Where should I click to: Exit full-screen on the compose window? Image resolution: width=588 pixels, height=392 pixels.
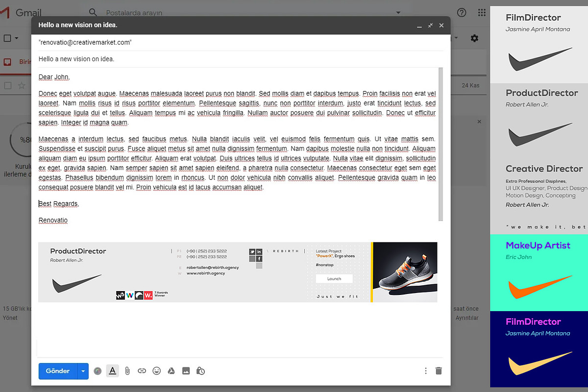430,25
